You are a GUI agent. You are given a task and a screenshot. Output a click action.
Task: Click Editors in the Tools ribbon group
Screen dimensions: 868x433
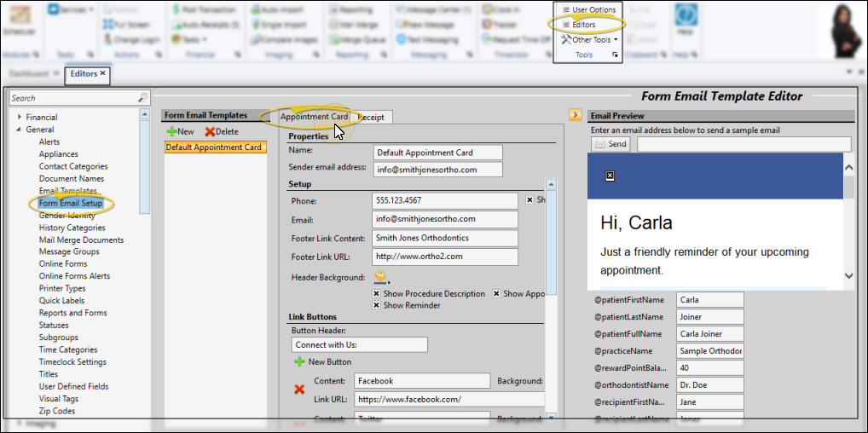coord(583,25)
